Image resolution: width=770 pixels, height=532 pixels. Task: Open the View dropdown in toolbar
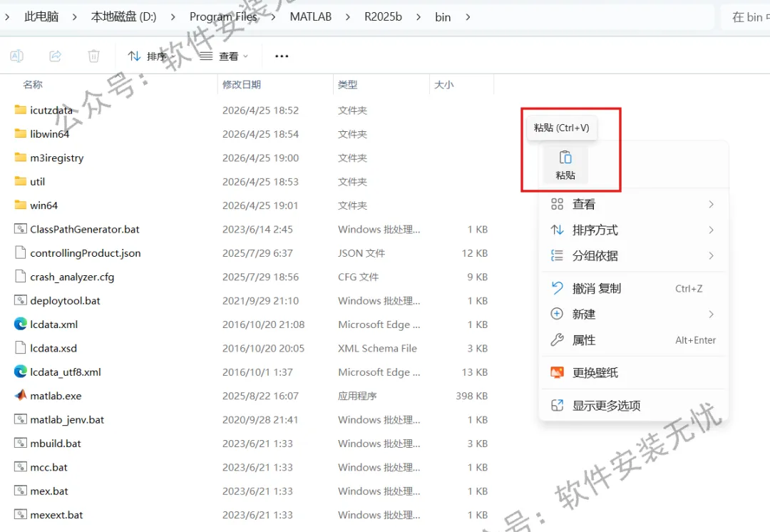[x=224, y=56]
